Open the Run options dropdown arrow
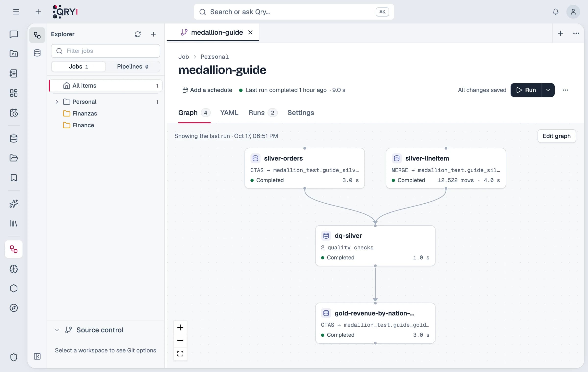This screenshot has width=588, height=372. pos(548,90)
